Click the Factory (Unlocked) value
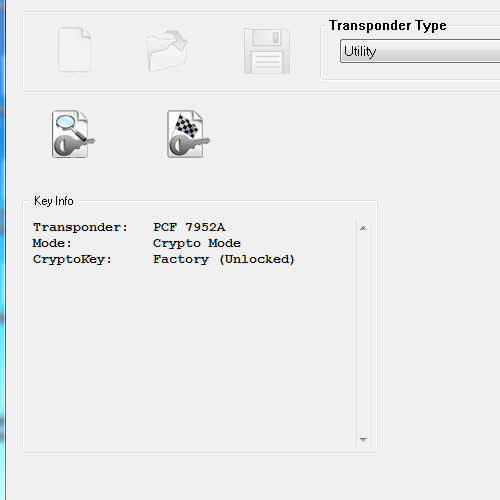 (224, 259)
